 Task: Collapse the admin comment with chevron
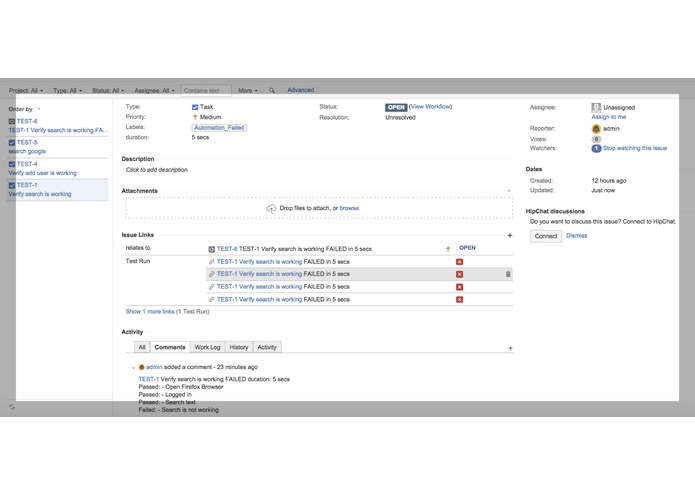pyautogui.click(x=133, y=368)
